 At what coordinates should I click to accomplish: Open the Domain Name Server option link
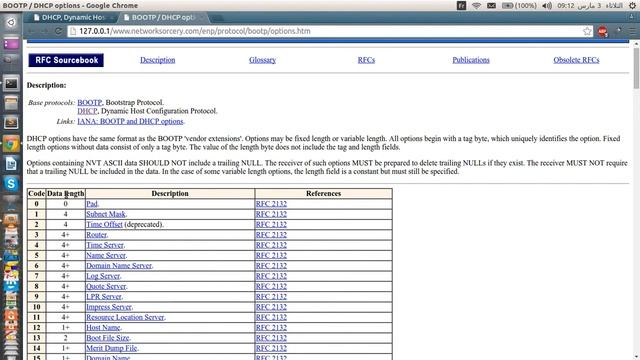119,266
